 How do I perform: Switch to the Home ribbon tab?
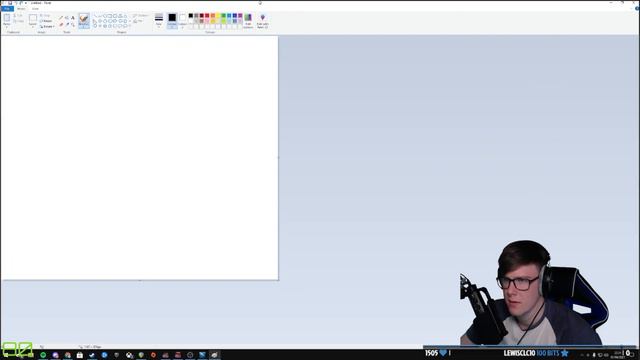(21, 9)
